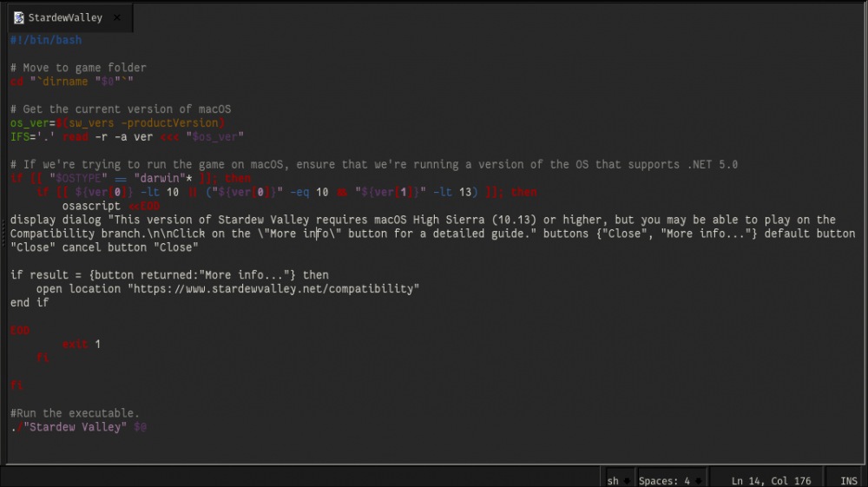Image resolution: width=868 pixels, height=487 pixels.
Task: Click the IFS read -r -a ver line
Action: click(127, 137)
